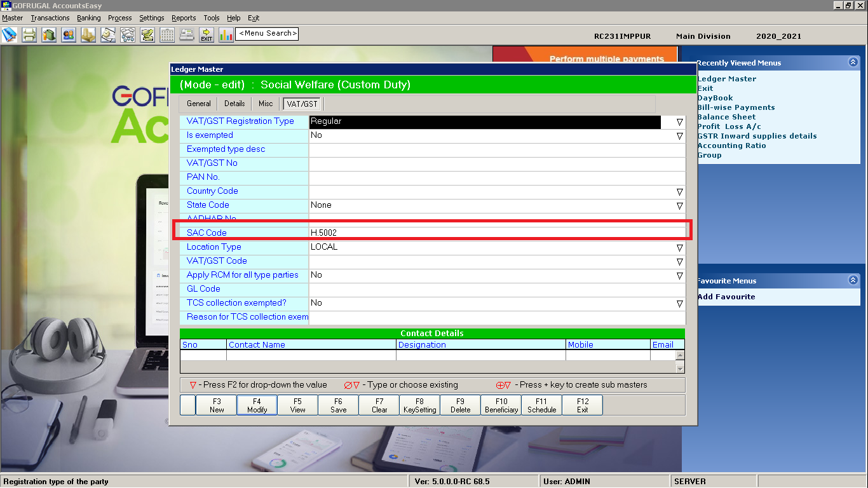Open the Banking menu
The height and width of the screenshot is (488, 868).
[x=89, y=18]
